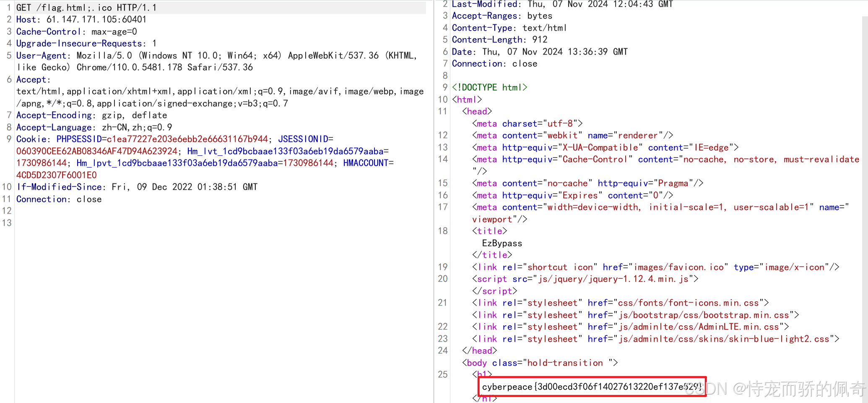Click the jquery-1.12.4.min.js script tag line
This screenshot has height=403, width=868.
(x=585, y=279)
